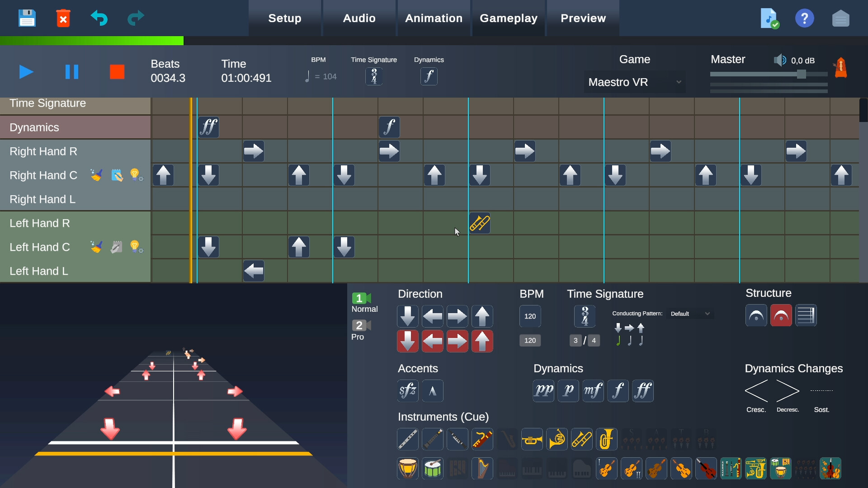Mute the master volume speaker icon
This screenshot has width=868, height=488.
pyautogui.click(x=781, y=60)
